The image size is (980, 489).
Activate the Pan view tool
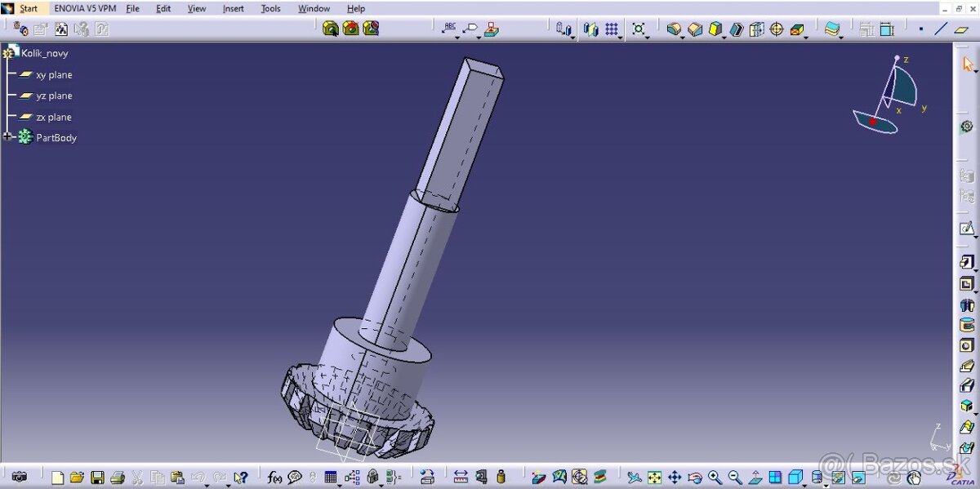675,478
